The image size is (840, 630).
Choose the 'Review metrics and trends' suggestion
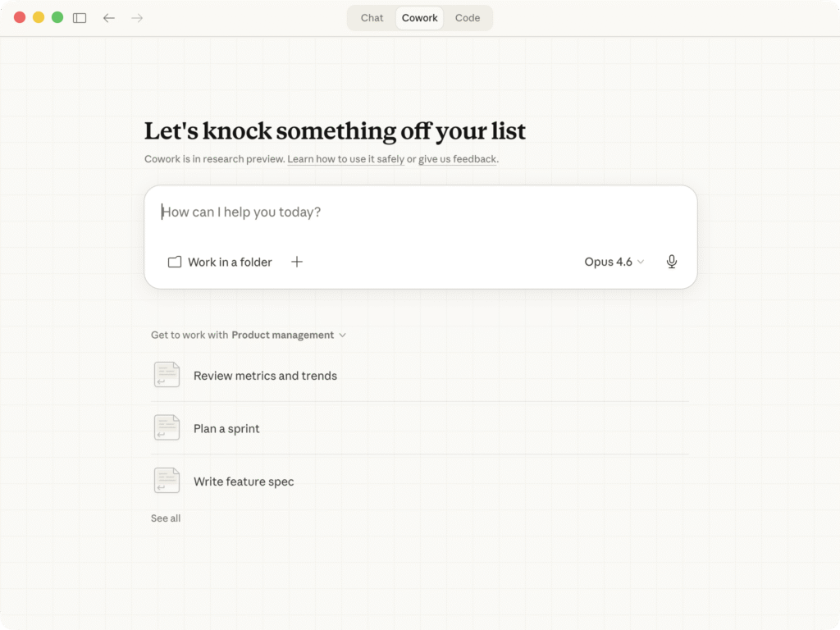coord(265,376)
